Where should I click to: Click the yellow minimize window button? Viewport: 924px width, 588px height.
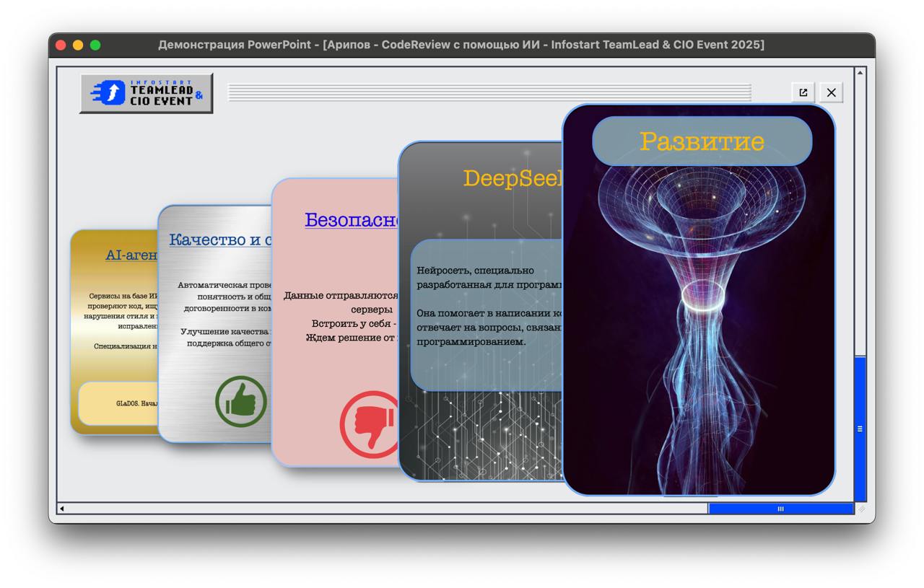tap(78, 45)
